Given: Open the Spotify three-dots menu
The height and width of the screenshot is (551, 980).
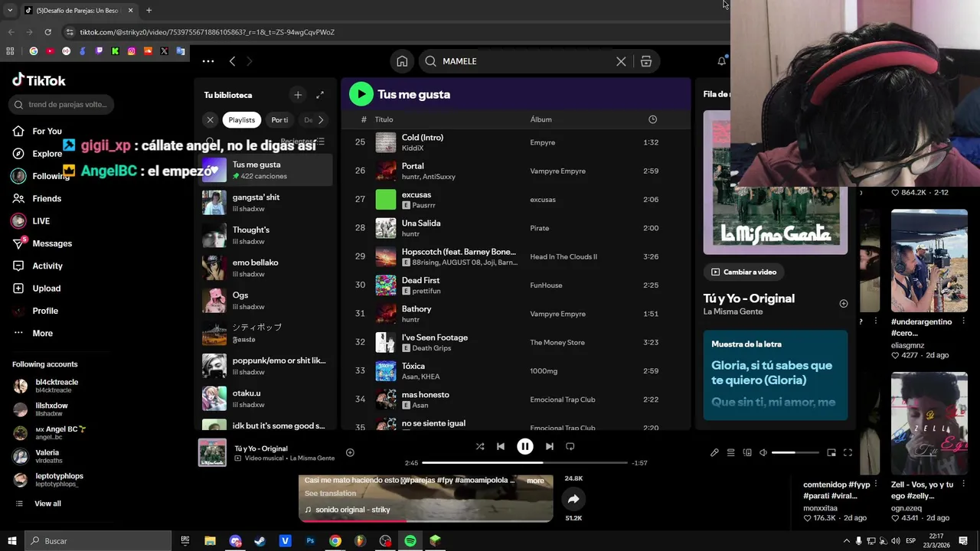Looking at the screenshot, I should point(208,61).
